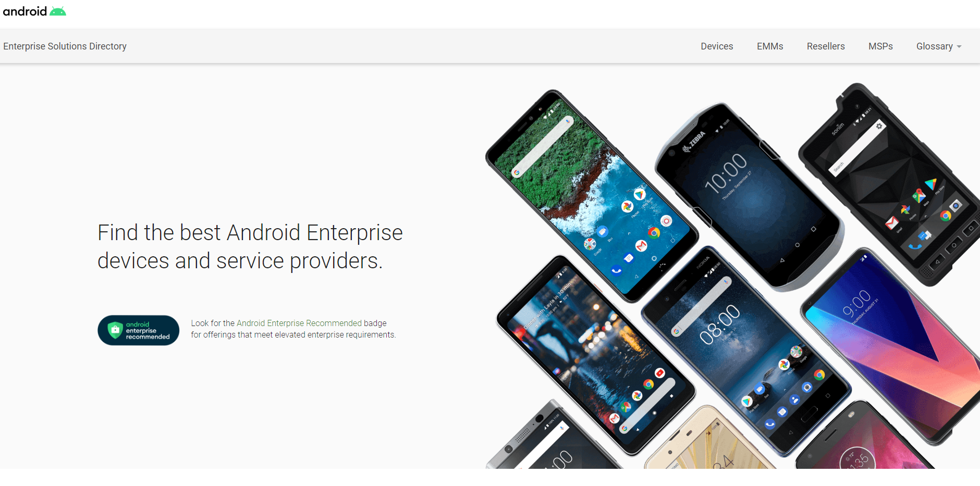Image resolution: width=980 pixels, height=486 pixels.
Task: Expand the Glossary dropdown
Action: [939, 46]
